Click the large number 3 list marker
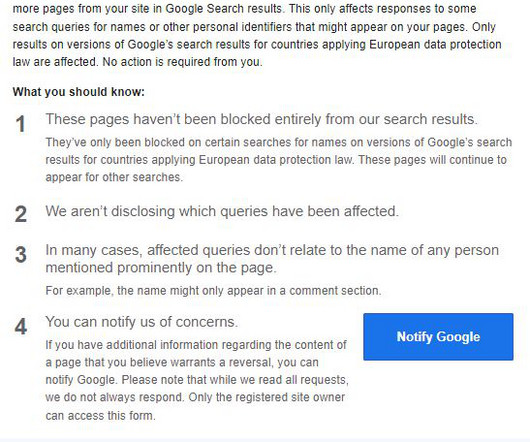The image size is (530, 442). tap(21, 254)
